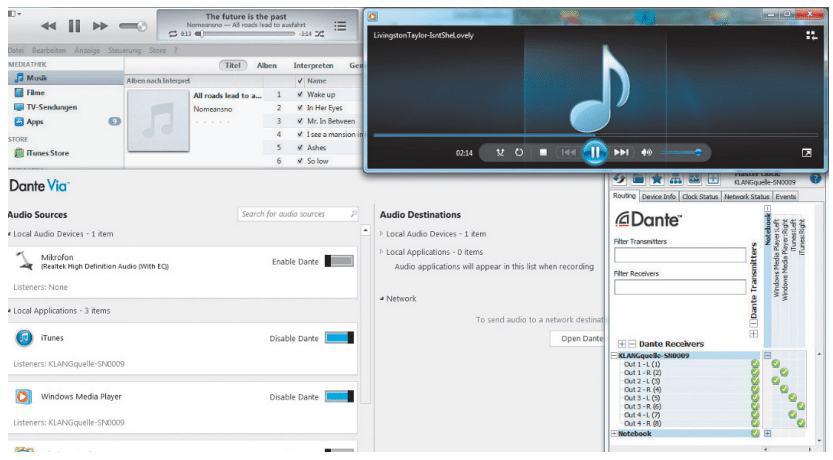Expand the Notebook receiver entry
The image size is (833, 460).
[x=614, y=434]
